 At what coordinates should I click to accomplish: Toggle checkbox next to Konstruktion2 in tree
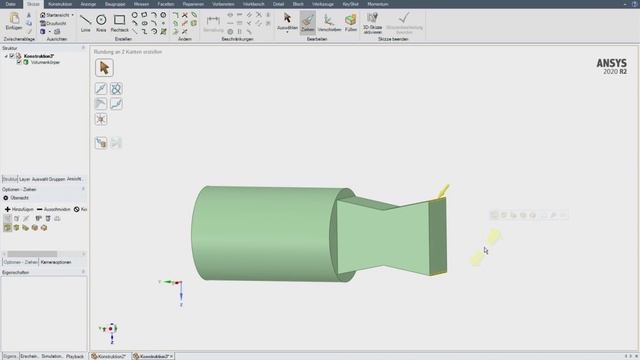[x=12, y=56]
